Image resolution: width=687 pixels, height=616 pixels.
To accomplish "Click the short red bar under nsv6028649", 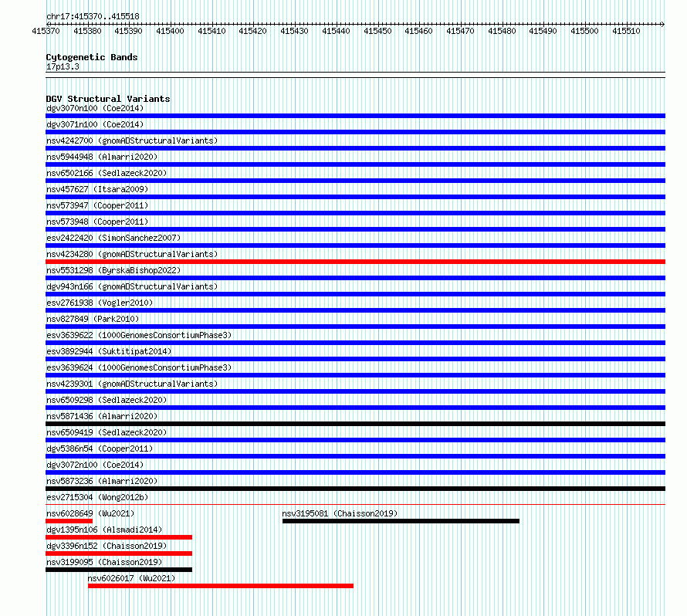I will (x=69, y=521).
